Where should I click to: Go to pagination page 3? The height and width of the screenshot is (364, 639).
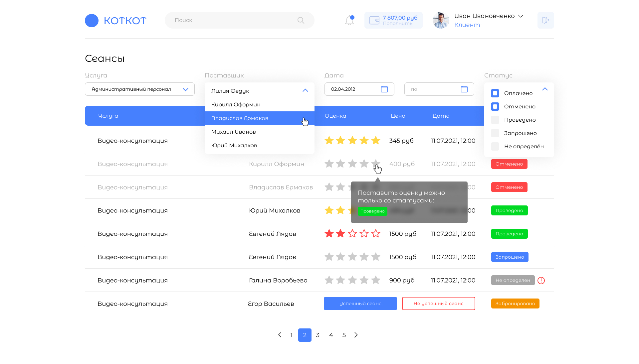(318, 335)
